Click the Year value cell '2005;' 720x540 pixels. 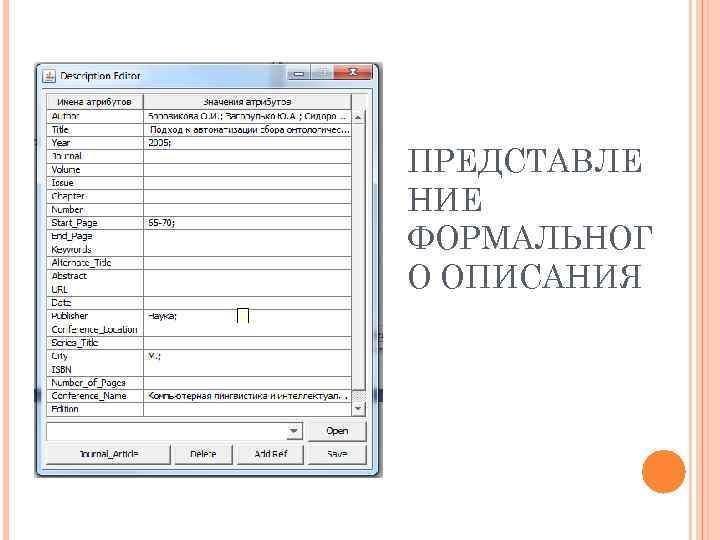click(248, 143)
